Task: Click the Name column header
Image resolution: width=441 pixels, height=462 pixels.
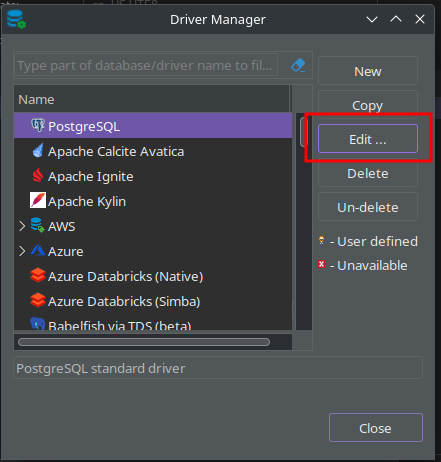Action: 152,99
